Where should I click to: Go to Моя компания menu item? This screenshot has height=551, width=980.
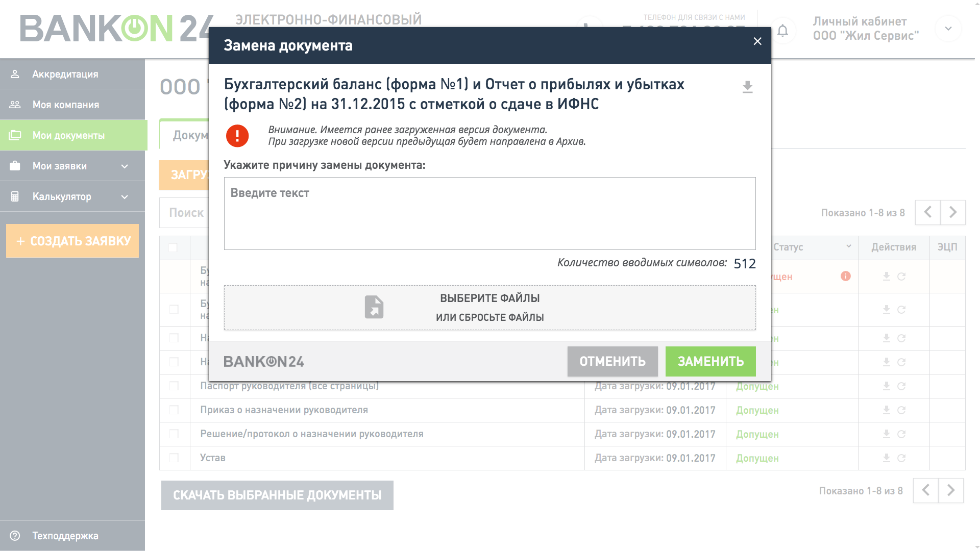(x=65, y=105)
